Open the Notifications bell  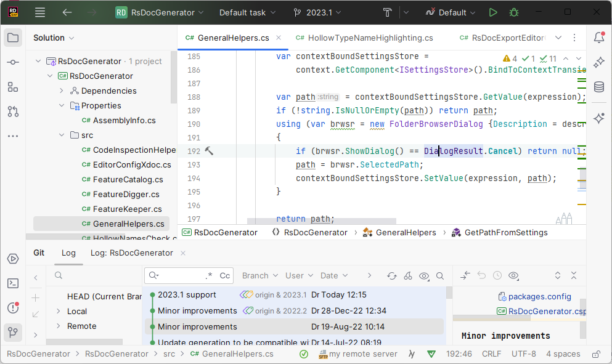pos(598,37)
